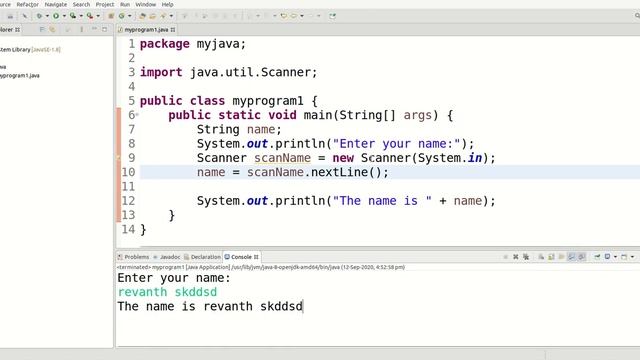The image size is (640, 360).
Task: Click the External Tools run icon
Action: [90, 16]
